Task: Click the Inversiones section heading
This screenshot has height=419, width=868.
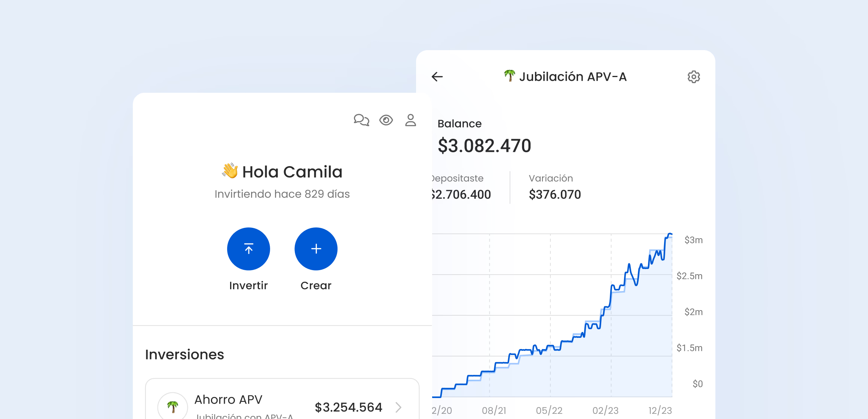Action: pos(184,354)
